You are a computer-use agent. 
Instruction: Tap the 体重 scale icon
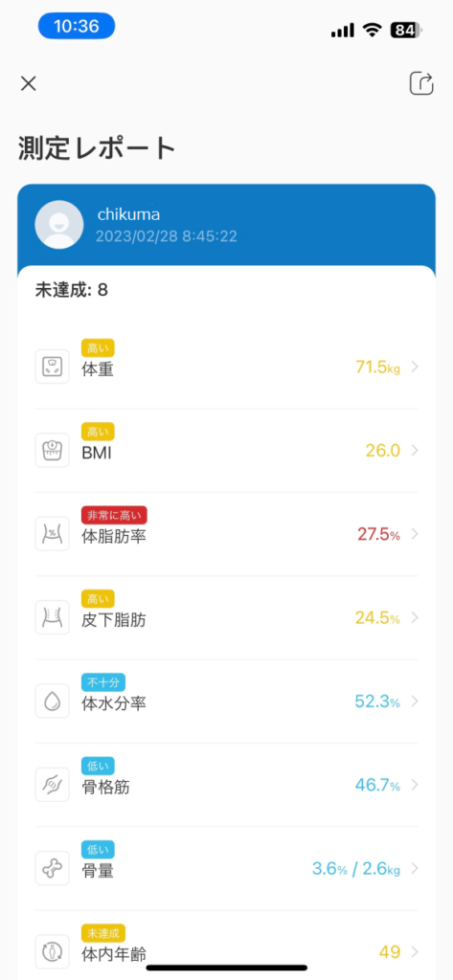coord(52,367)
